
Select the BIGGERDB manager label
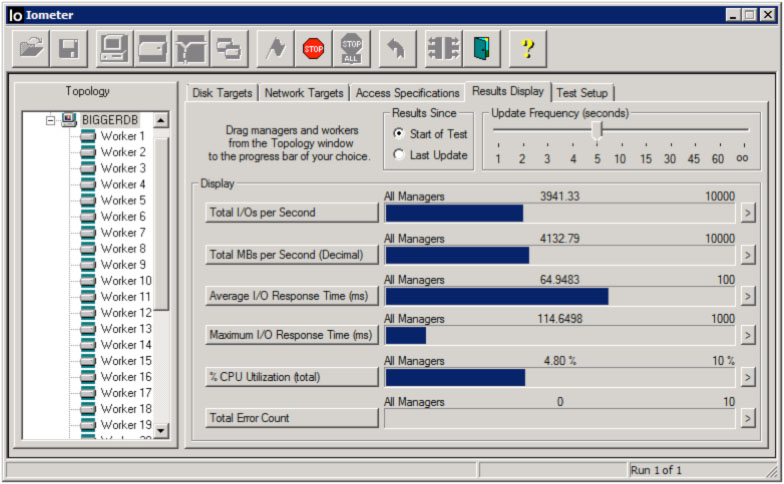tap(110, 120)
